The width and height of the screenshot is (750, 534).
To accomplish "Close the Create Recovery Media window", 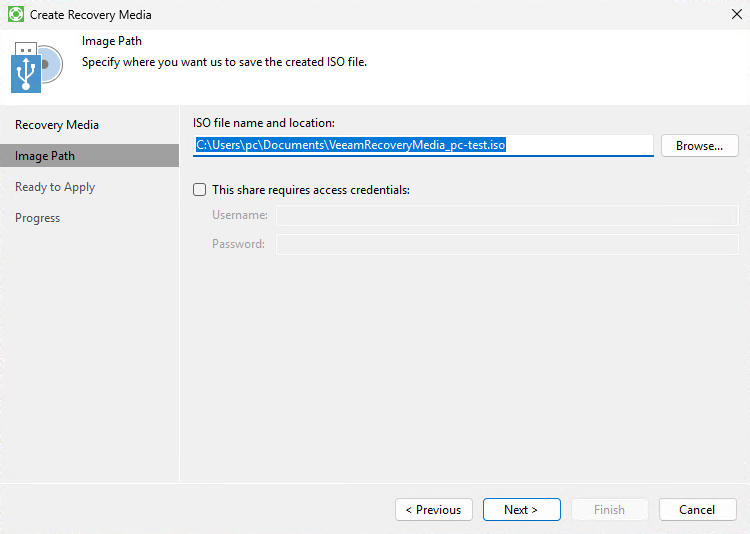I will (x=737, y=14).
